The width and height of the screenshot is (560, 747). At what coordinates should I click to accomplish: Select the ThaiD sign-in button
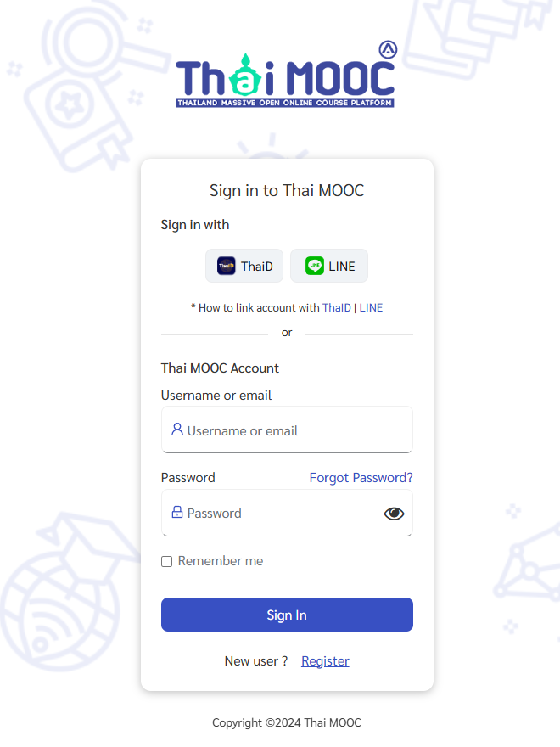244,265
